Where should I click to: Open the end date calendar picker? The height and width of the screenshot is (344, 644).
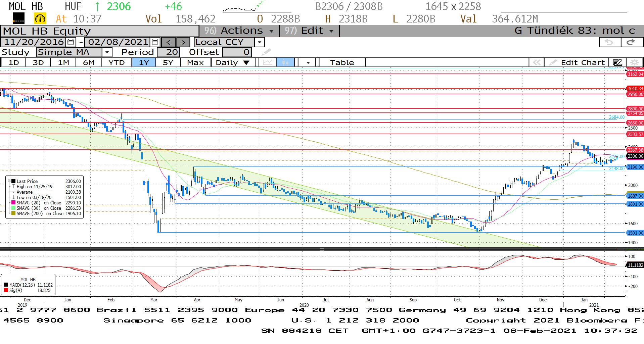click(x=155, y=42)
